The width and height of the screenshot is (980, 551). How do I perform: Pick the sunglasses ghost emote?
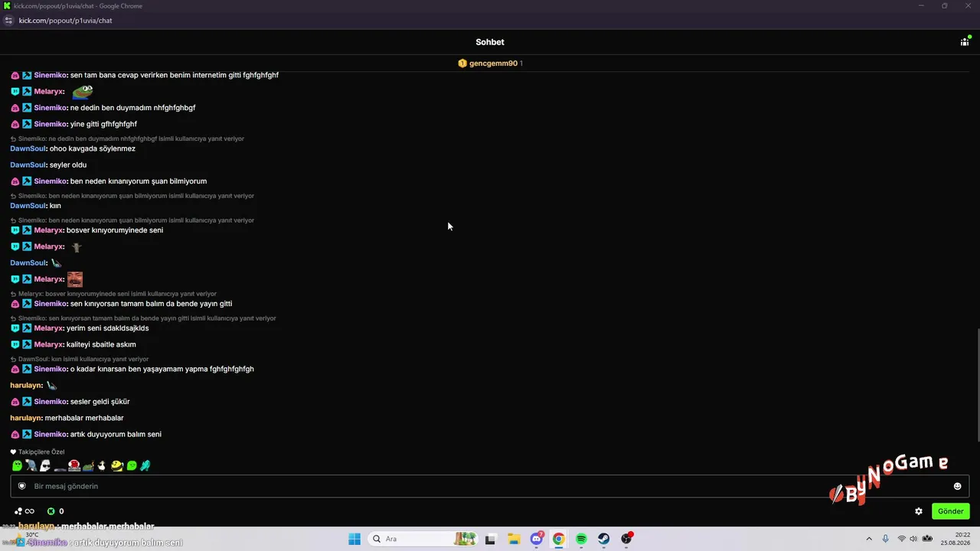pyautogui.click(x=45, y=465)
